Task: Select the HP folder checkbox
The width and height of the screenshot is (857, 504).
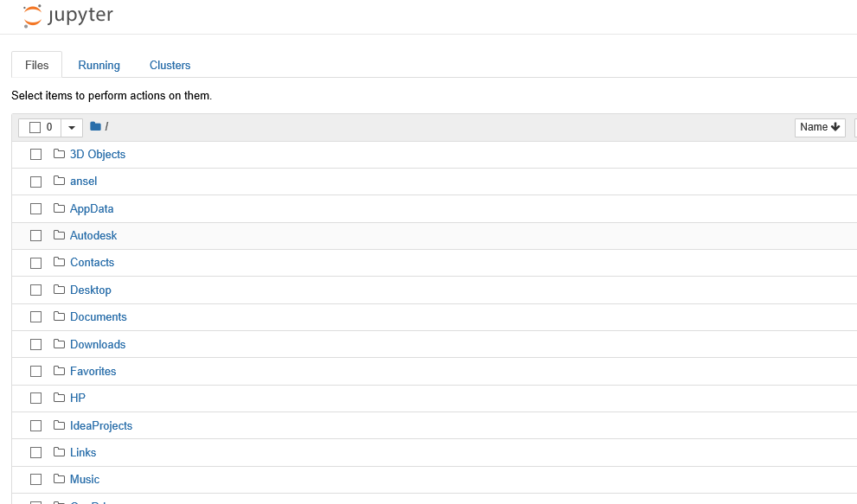Action: click(35, 399)
